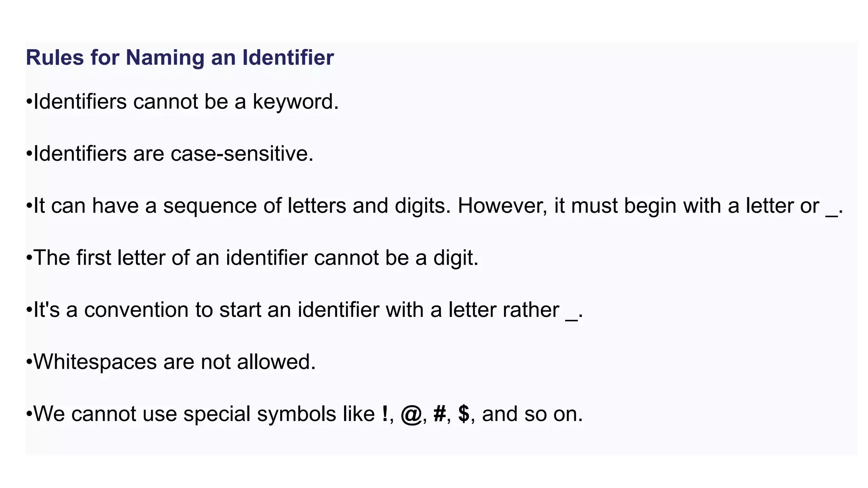
Task: Click the word Identifier in the title
Action: click(288, 58)
